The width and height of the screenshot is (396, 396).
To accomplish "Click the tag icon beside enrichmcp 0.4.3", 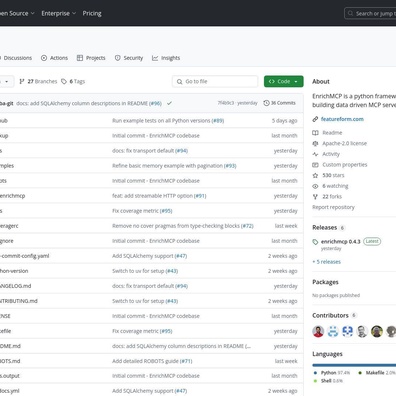I will tap(315, 242).
